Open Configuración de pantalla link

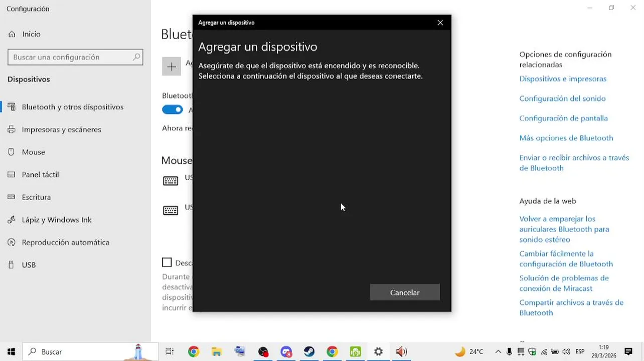pyautogui.click(x=563, y=118)
